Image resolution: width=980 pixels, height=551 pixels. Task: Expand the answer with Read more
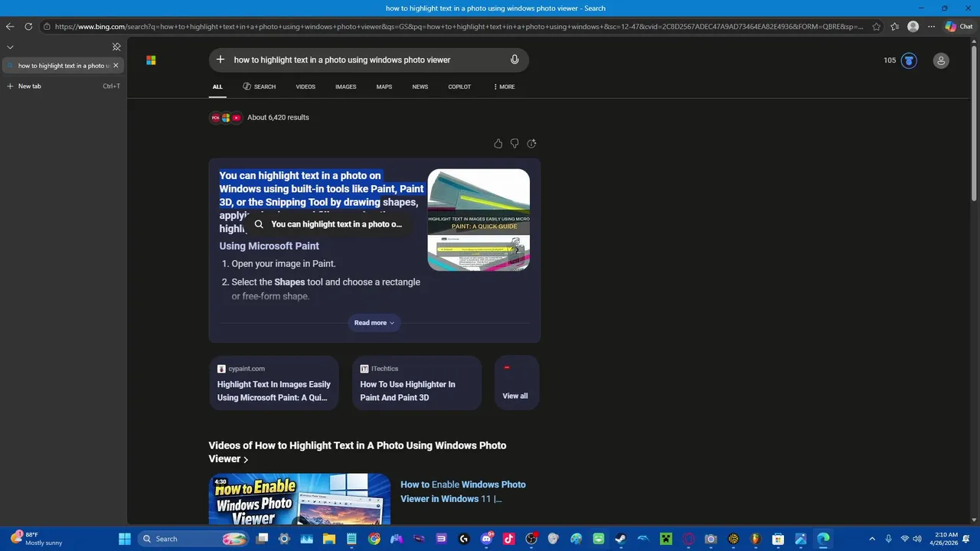374,323
